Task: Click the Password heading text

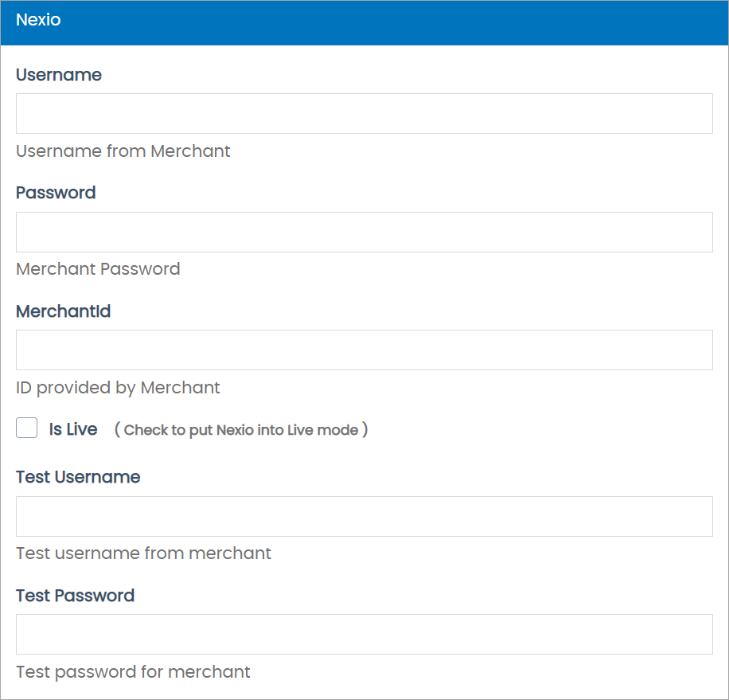Action: [x=56, y=193]
